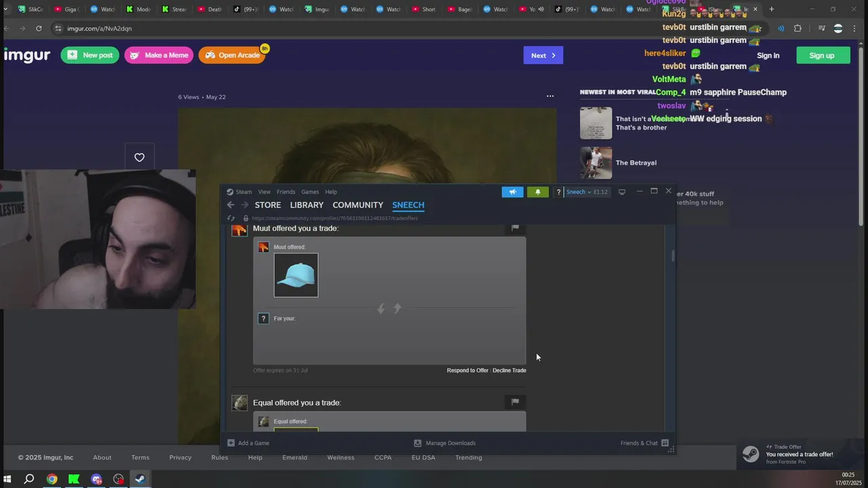
Task: Switch to the SNEECH profile tab
Action: pos(408,205)
